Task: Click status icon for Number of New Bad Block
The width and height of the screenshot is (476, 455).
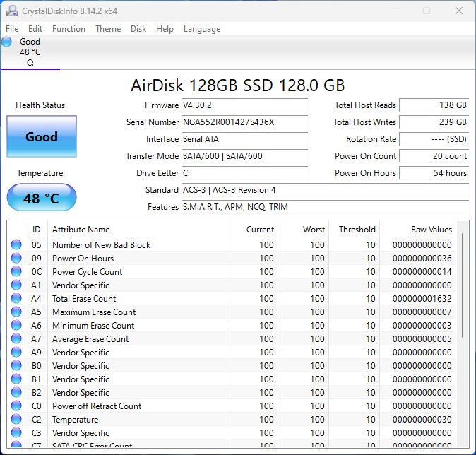Action: pyautogui.click(x=16, y=244)
